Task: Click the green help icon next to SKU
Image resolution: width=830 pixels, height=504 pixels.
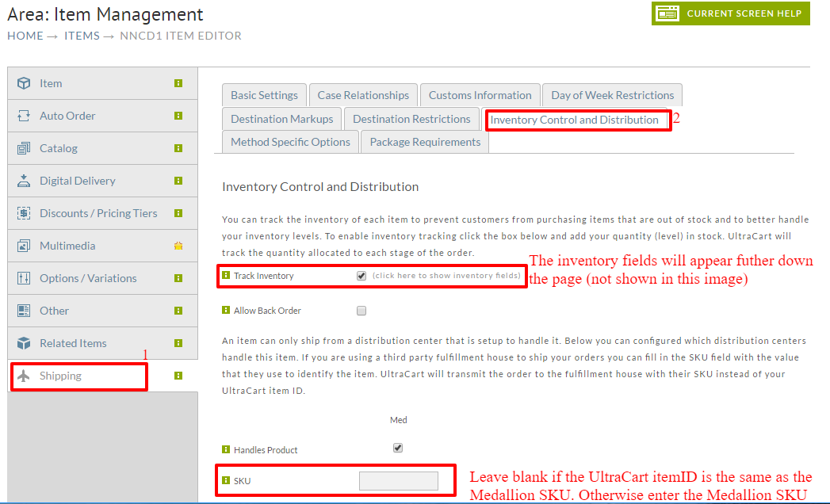Action: click(x=226, y=480)
